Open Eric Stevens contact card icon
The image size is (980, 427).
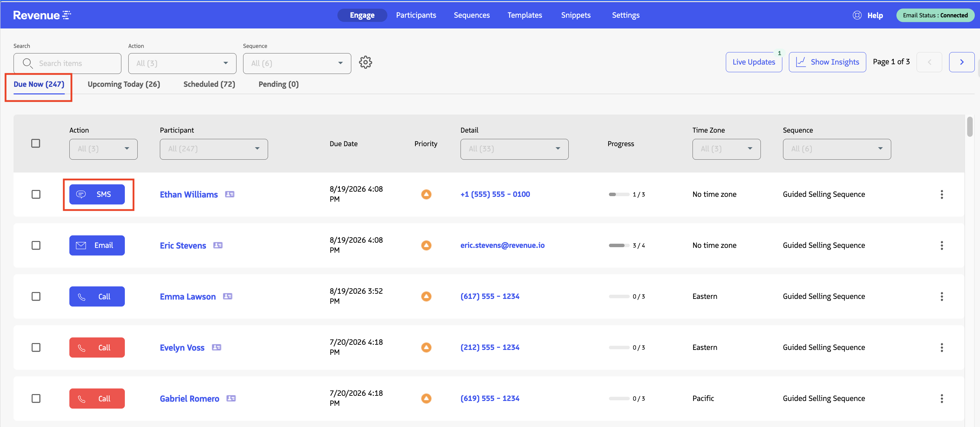tap(218, 245)
